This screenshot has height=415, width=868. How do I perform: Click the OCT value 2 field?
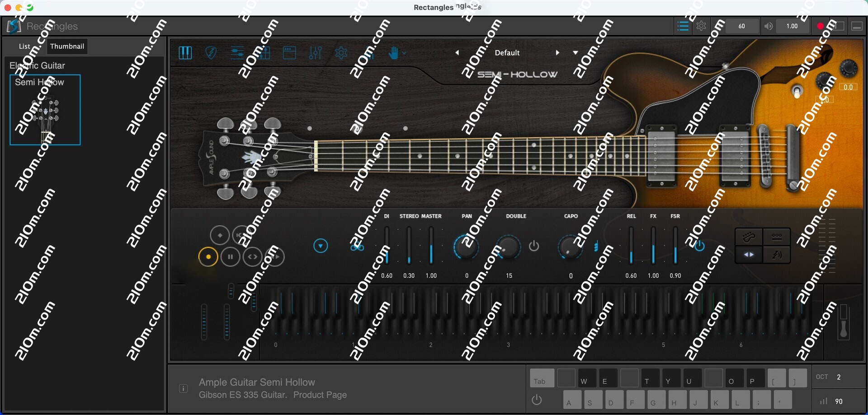pos(839,377)
